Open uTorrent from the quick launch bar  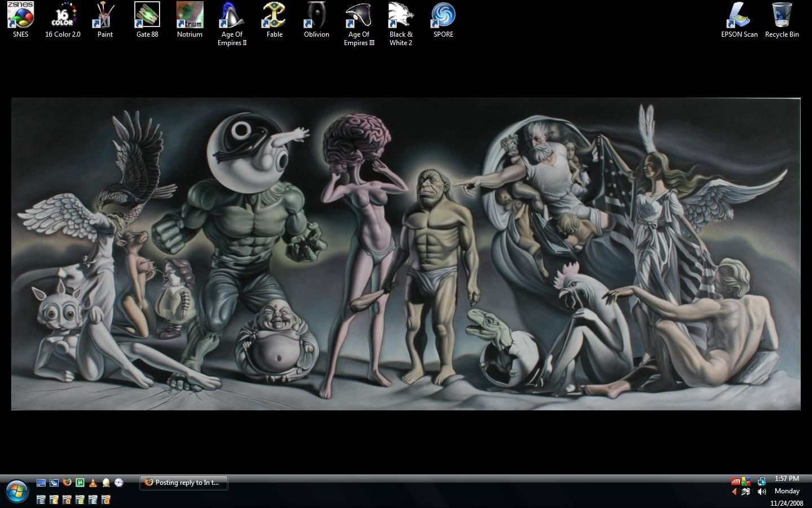80,483
